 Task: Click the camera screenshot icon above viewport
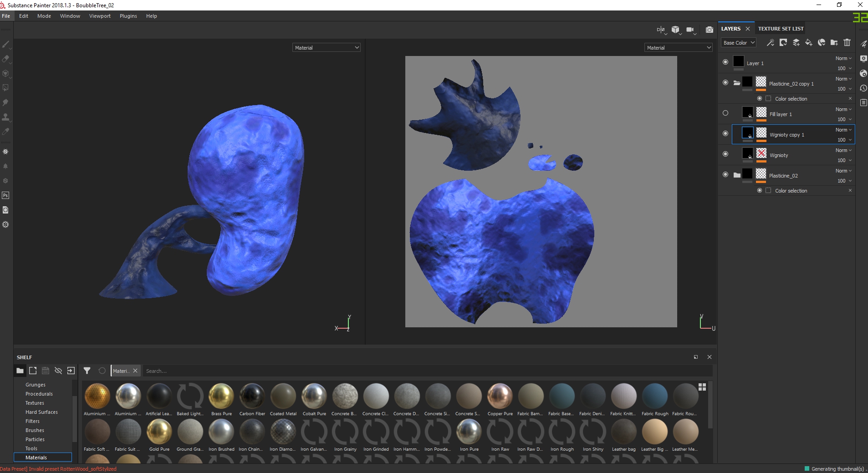[709, 30]
